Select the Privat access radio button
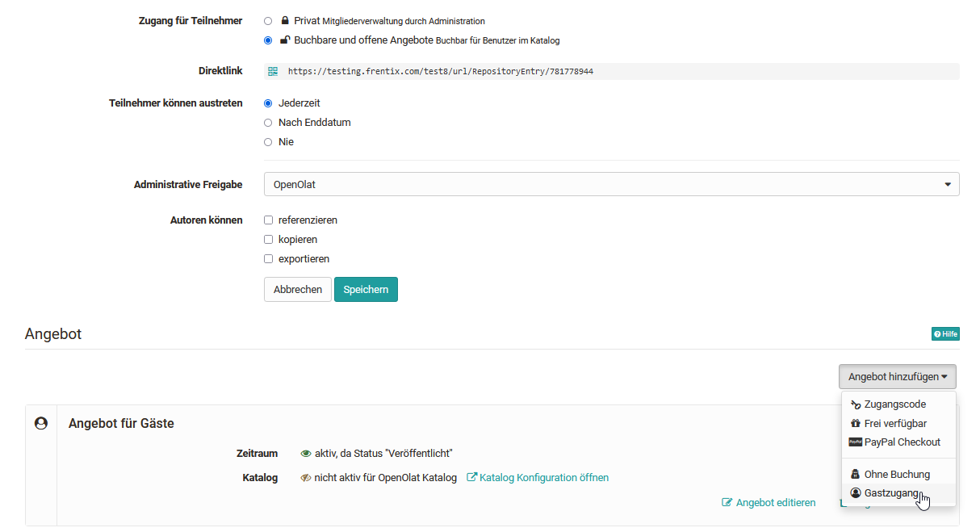Screen dimensions: 980x532 pyautogui.click(x=268, y=21)
